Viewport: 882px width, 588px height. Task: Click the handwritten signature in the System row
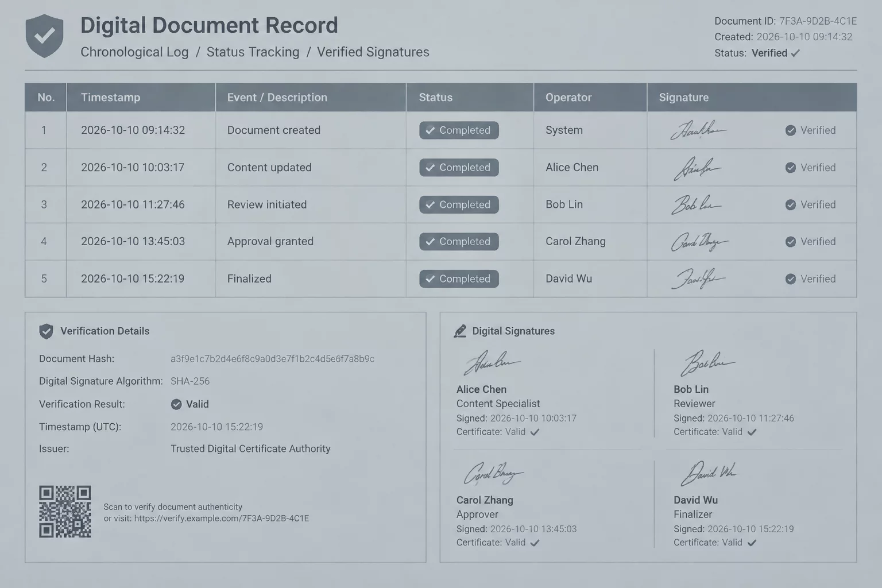(x=698, y=130)
